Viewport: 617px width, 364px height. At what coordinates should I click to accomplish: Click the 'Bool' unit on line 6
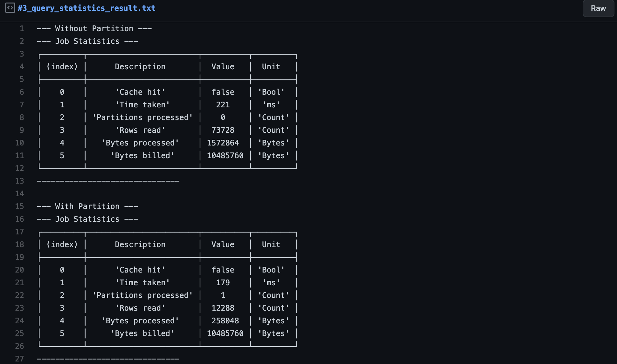[x=271, y=92]
